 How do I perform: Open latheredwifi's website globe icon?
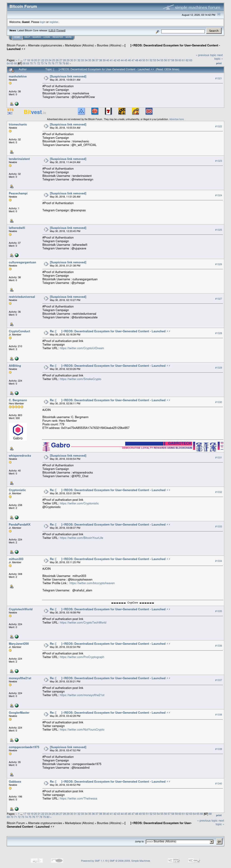(x=17, y=255)
